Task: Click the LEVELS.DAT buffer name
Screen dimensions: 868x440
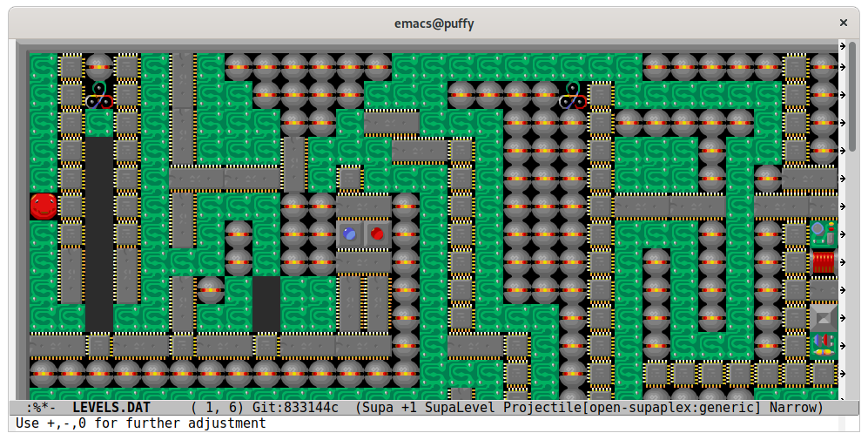Action: pos(111,408)
